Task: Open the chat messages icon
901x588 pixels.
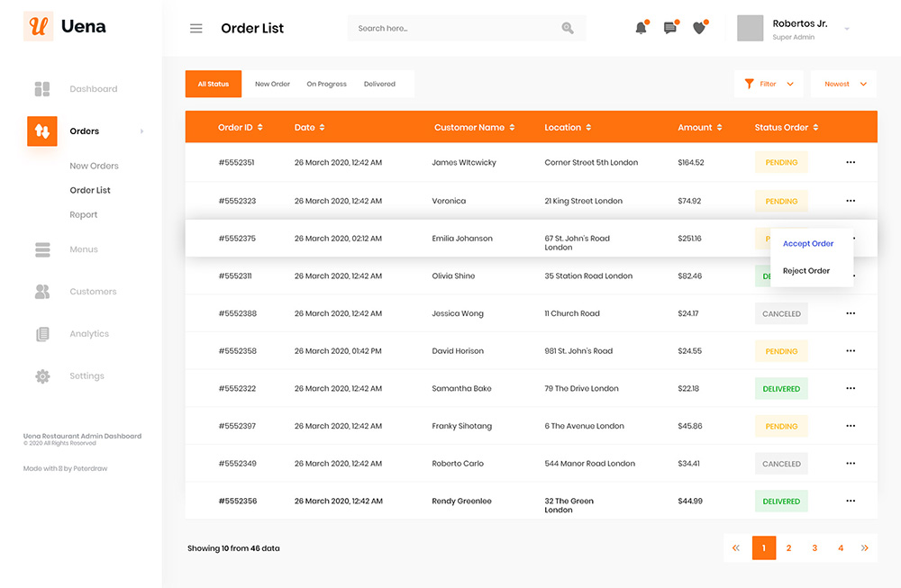Action: coord(670,28)
